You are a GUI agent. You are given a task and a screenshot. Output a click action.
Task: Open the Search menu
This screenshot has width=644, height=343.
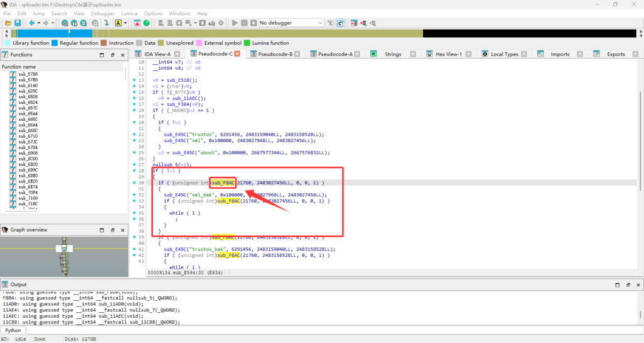(59, 14)
